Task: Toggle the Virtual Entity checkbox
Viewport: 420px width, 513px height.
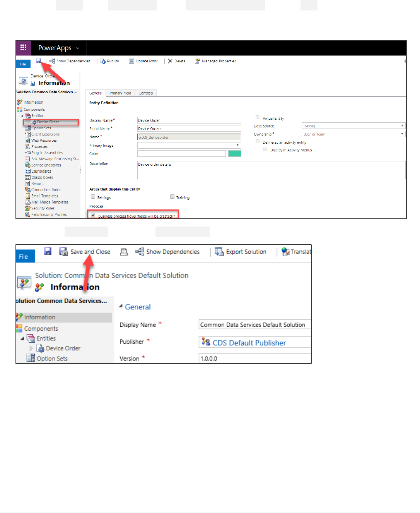Action: 258,118
